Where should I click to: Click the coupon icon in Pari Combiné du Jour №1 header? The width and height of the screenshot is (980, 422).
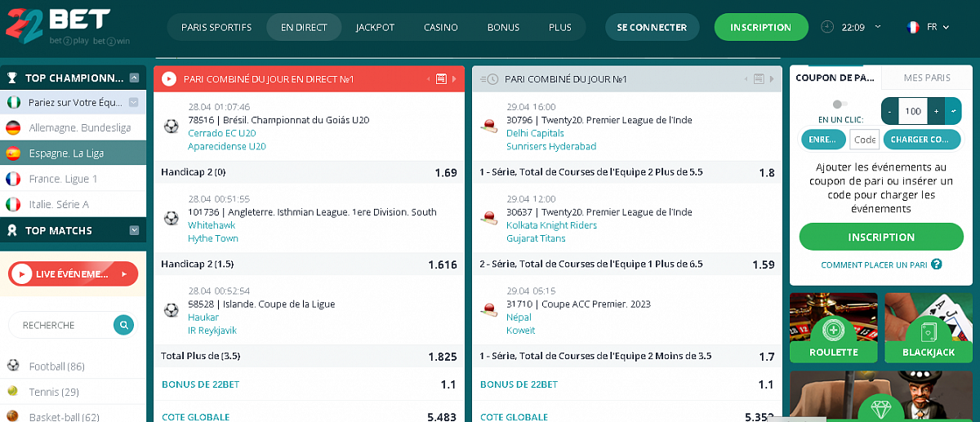(x=759, y=79)
